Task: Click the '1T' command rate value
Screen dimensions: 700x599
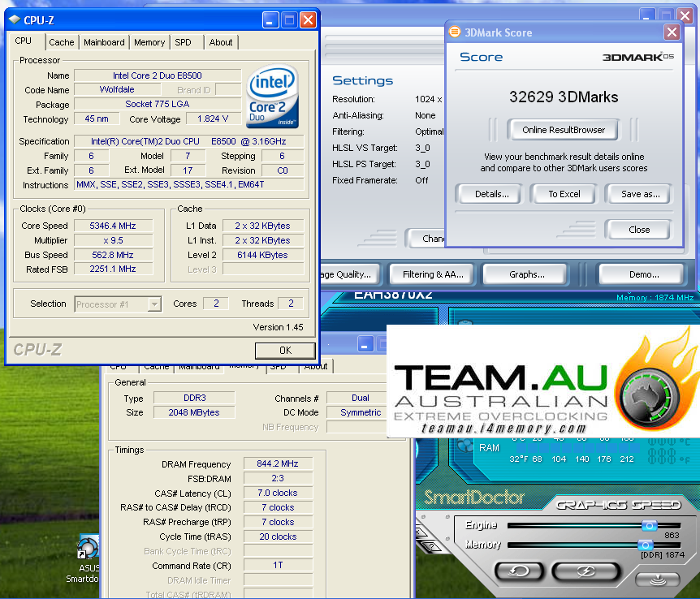Action: (x=278, y=565)
